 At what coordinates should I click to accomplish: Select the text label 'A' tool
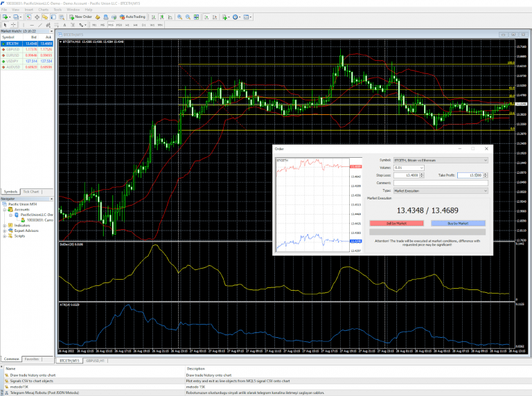pos(64,24)
